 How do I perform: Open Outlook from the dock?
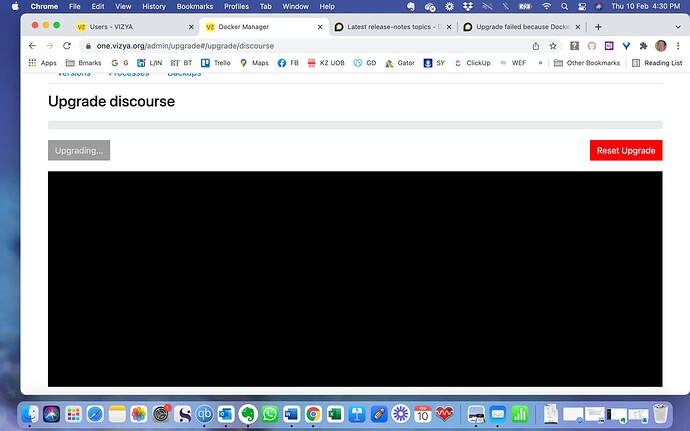pos(226,414)
